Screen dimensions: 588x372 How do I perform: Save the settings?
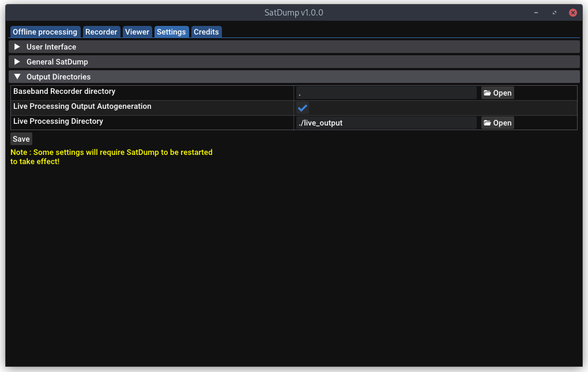21,139
